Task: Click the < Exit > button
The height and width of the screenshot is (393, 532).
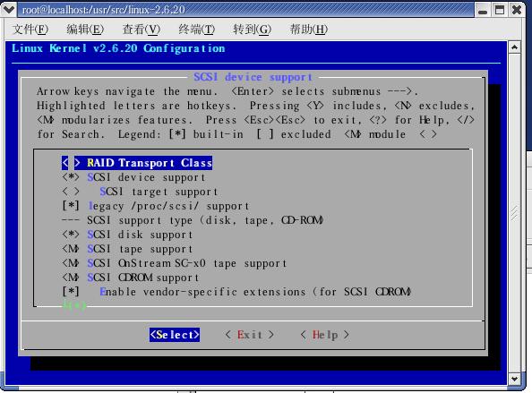Action: click(249, 335)
